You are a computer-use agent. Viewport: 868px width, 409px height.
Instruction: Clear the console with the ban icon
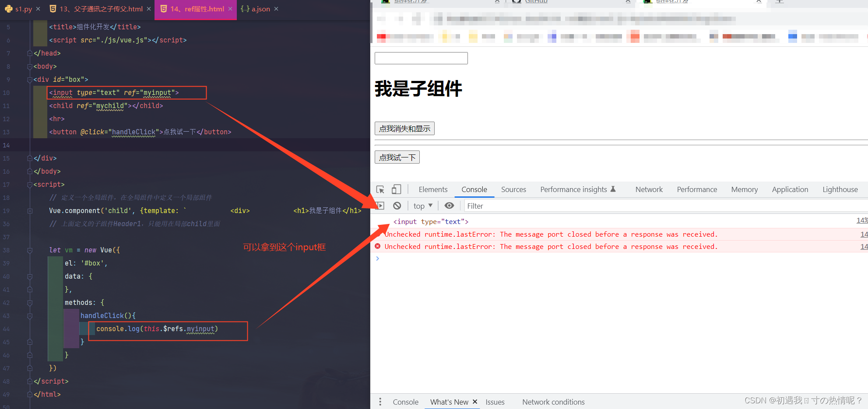click(x=397, y=206)
